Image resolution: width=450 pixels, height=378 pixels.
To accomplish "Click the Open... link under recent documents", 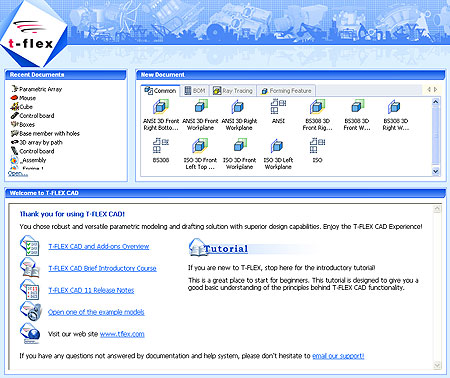I will point(18,174).
